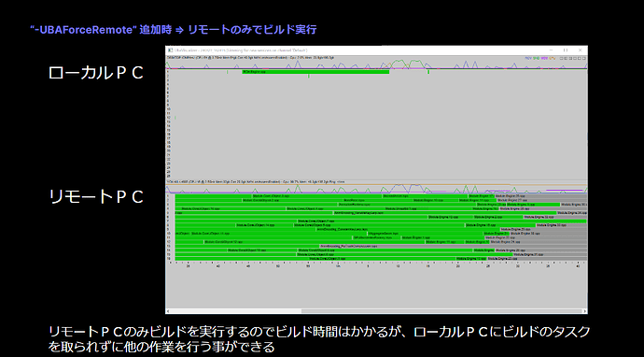
Task: Click the 1m mark on the time axis
Action: (x=338, y=266)
